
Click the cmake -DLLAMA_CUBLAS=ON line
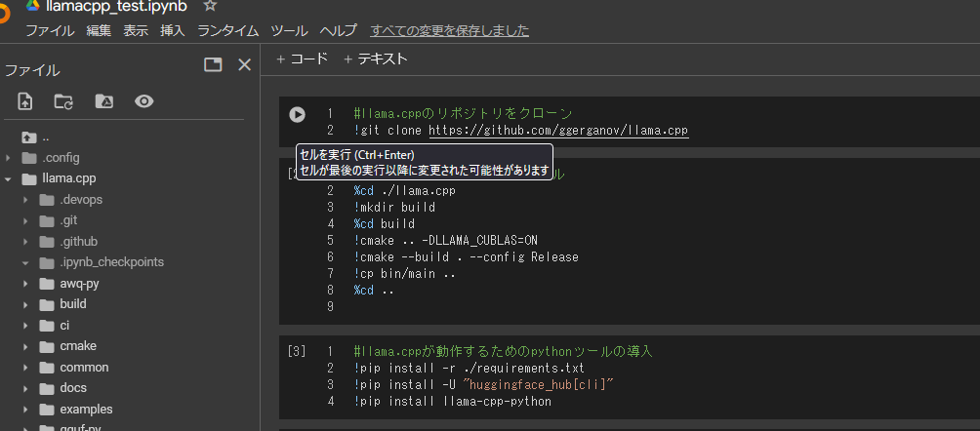(446, 240)
